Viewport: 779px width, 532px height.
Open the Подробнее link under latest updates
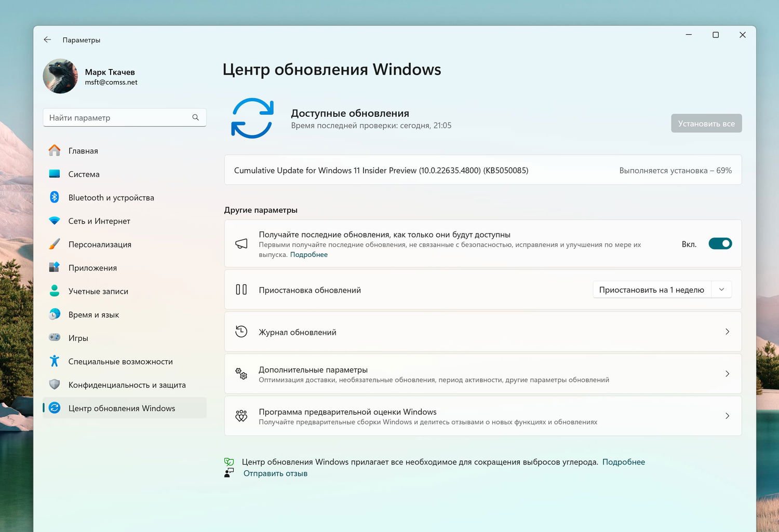[x=309, y=254]
